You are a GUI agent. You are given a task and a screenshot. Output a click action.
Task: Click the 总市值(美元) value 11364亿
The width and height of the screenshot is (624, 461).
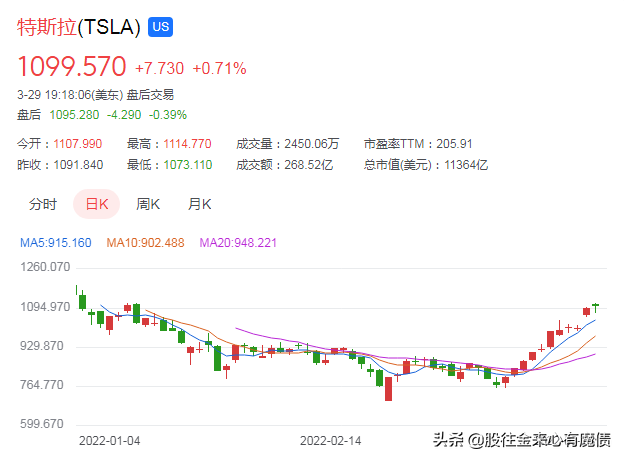pos(466,165)
